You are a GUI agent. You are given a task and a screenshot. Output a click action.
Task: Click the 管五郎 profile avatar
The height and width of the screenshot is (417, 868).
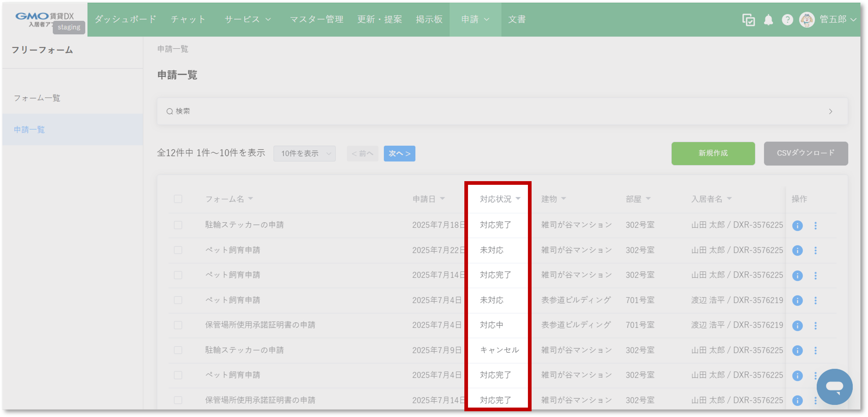pyautogui.click(x=807, y=20)
